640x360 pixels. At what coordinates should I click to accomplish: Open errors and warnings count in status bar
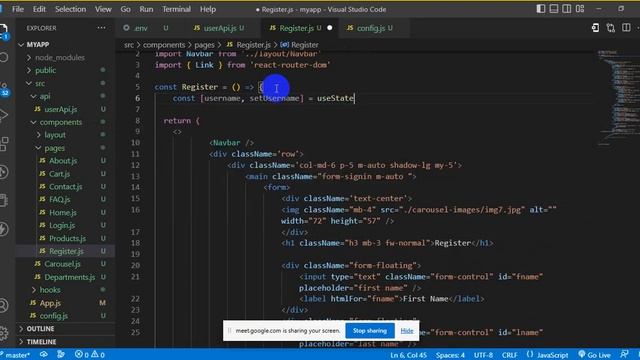coord(90,355)
